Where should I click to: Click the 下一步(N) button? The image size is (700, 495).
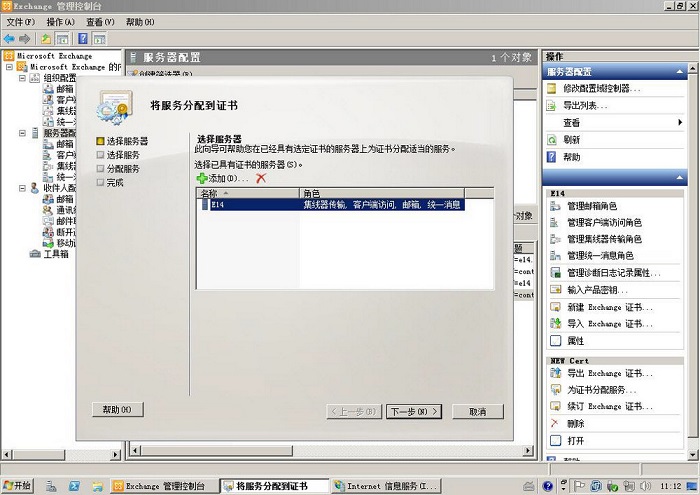(x=414, y=412)
